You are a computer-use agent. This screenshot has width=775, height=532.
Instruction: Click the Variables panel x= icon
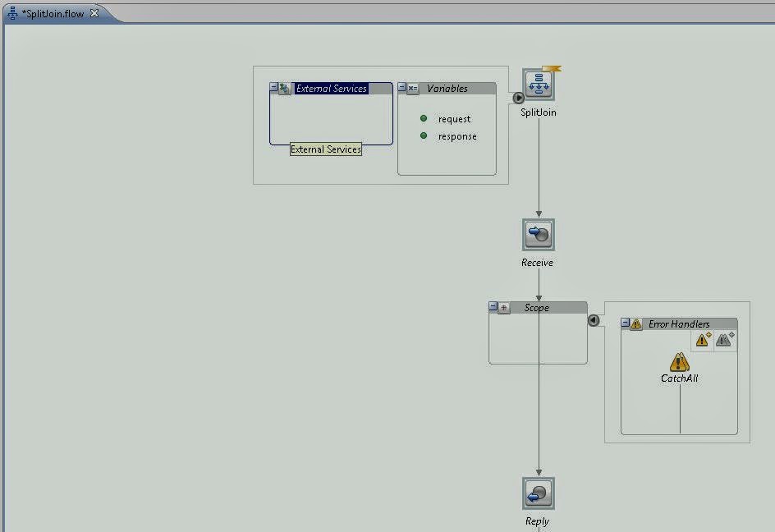[413, 89]
